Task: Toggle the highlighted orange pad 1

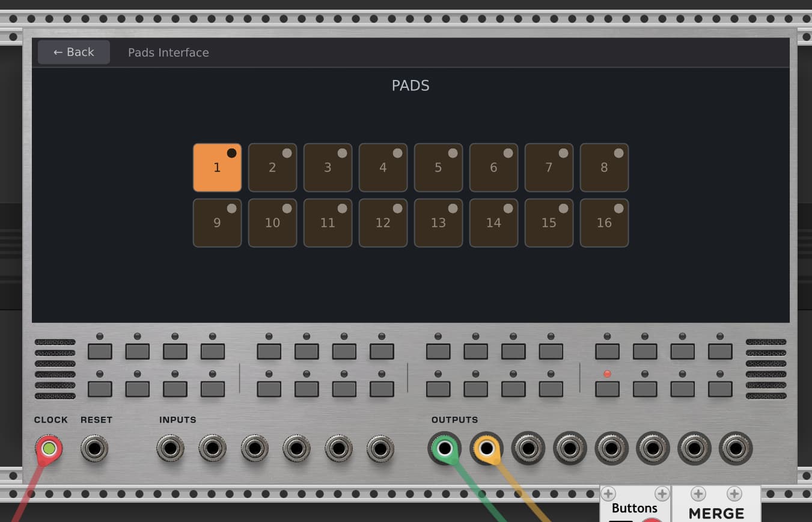Action: point(217,168)
